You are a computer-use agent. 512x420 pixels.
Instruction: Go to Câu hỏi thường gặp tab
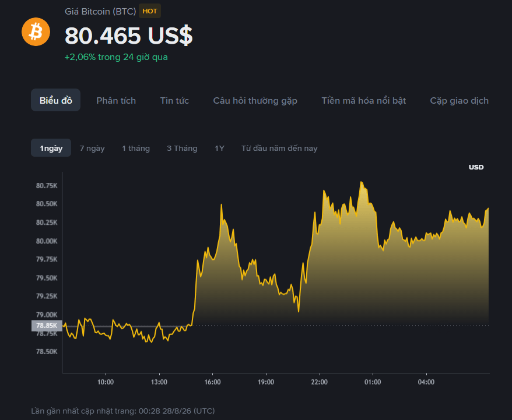tap(255, 100)
